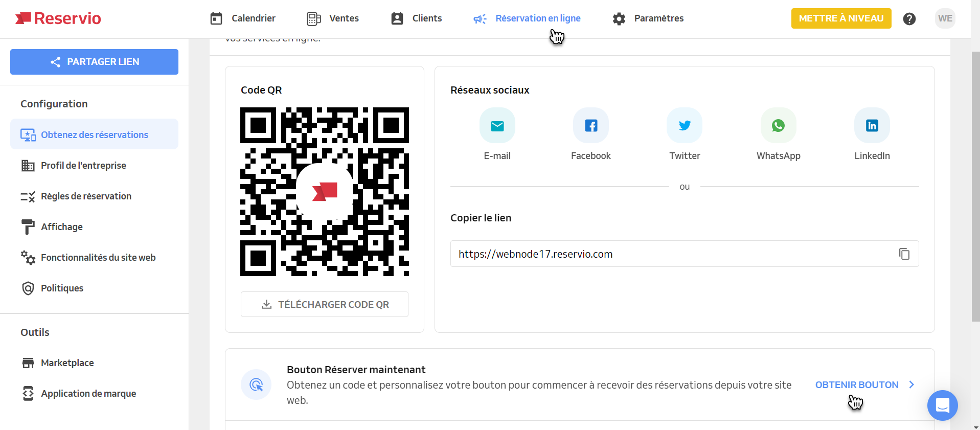Click the Réservation en ligne megaphone icon
The image size is (980, 430).
480,19
